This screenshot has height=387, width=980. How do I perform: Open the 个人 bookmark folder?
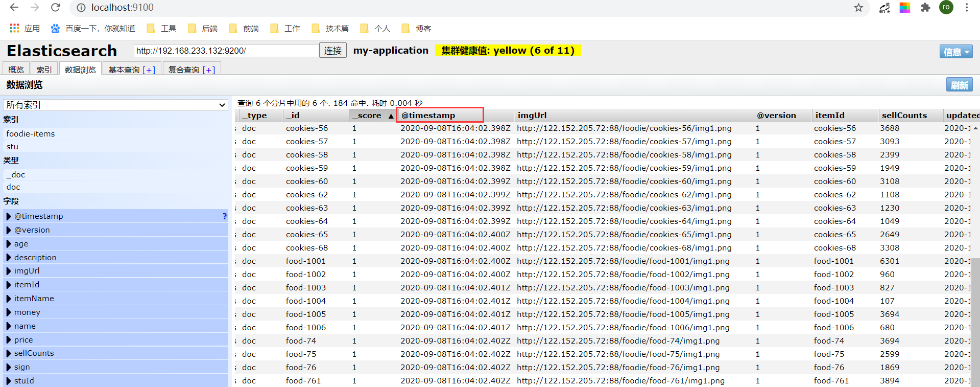pyautogui.click(x=375, y=28)
